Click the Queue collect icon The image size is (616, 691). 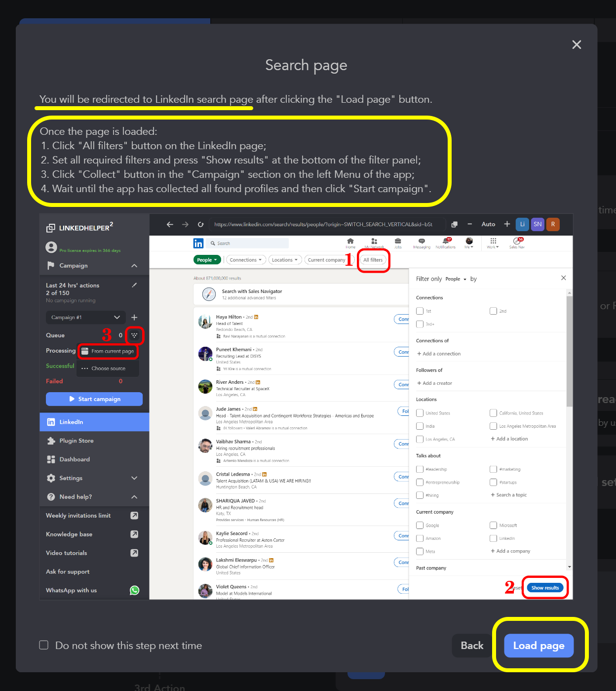[134, 335]
